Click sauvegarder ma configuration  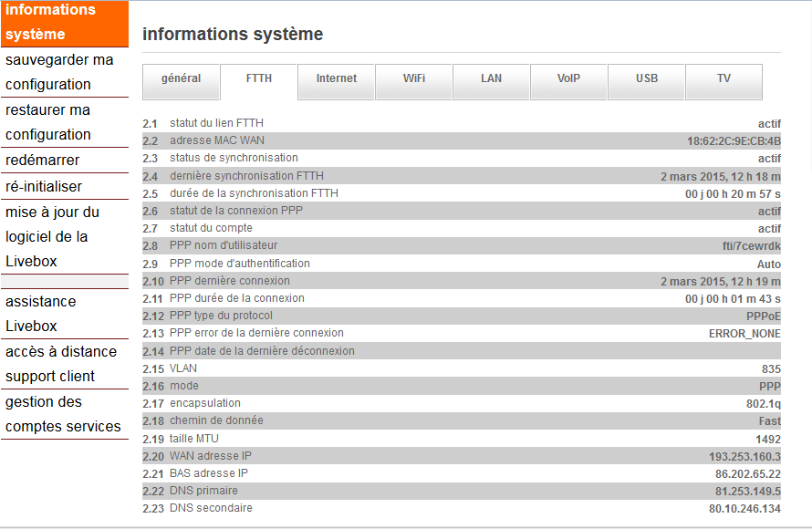pyautogui.click(x=59, y=72)
